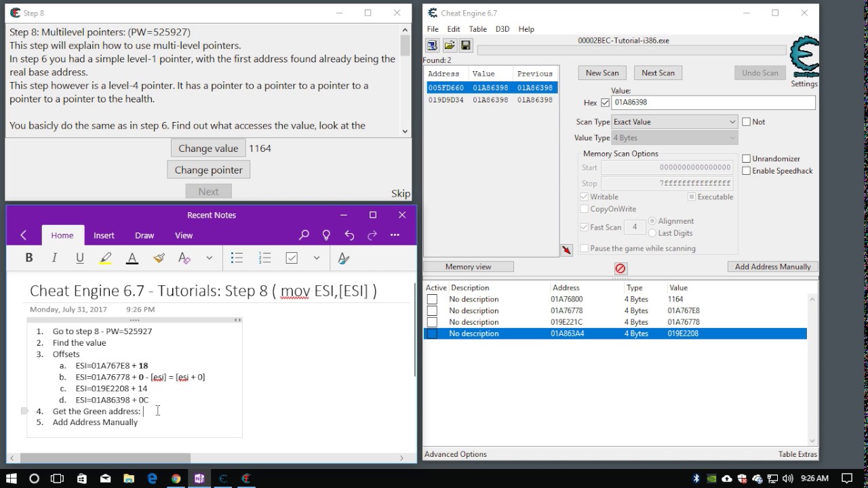Add a to-do checkbox tag in OneNote
The width and height of the screenshot is (868, 488).
pyautogui.click(x=292, y=258)
